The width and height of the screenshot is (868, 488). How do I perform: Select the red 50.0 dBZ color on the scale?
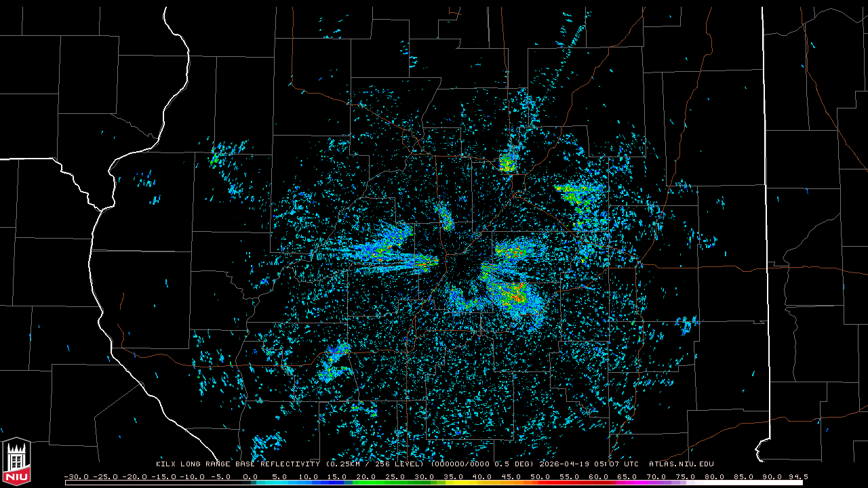coord(540,483)
